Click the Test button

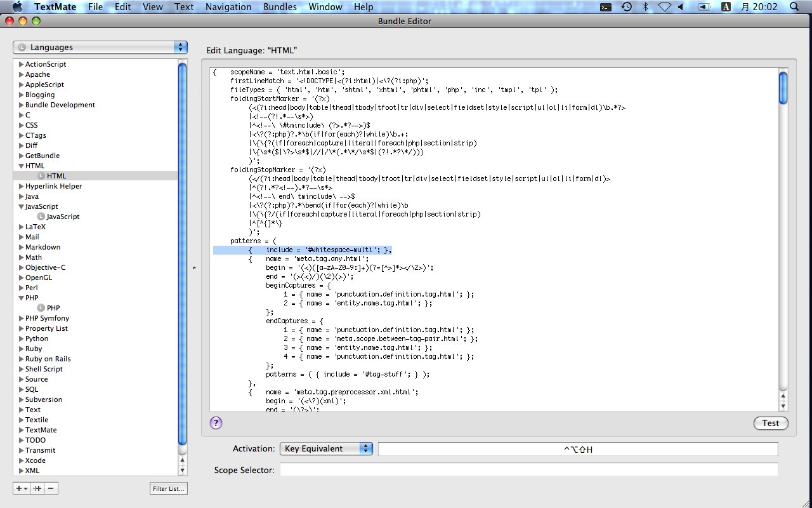pos(771,423)
